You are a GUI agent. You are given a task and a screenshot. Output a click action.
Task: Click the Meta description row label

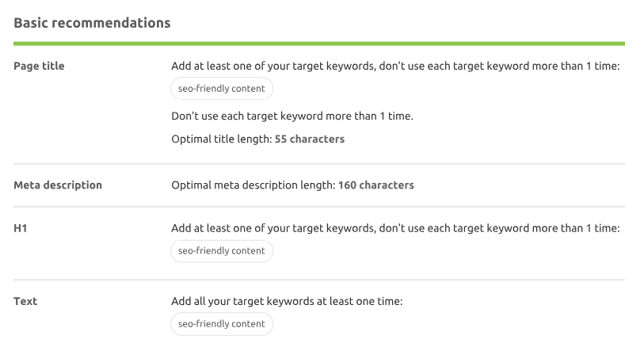pos(58,185)
